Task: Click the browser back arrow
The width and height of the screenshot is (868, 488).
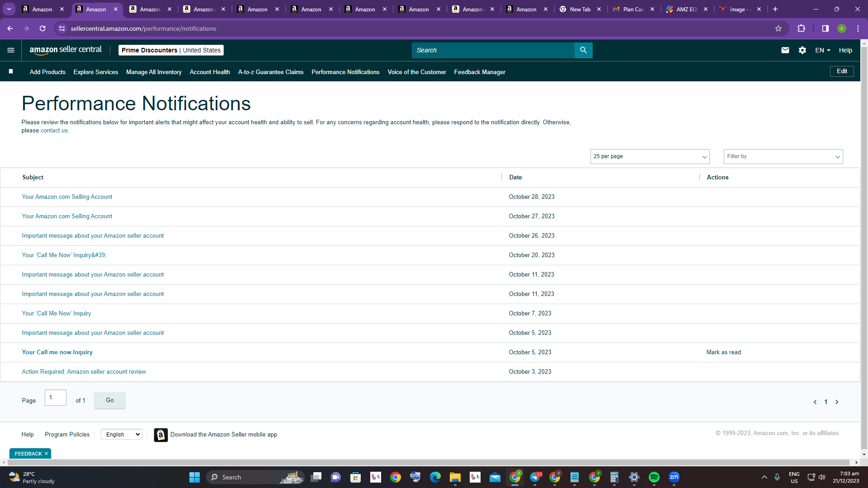Action: pyautogui.click(x=10, y=28)
